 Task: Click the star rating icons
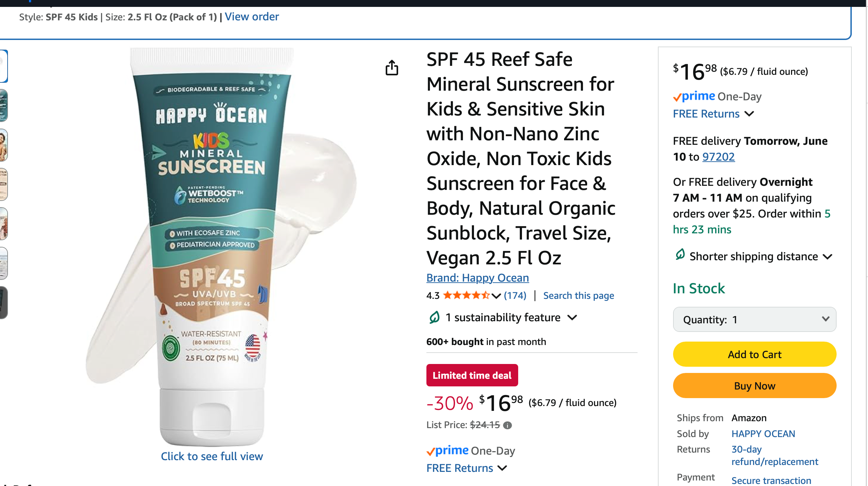(x=466, y=295)
